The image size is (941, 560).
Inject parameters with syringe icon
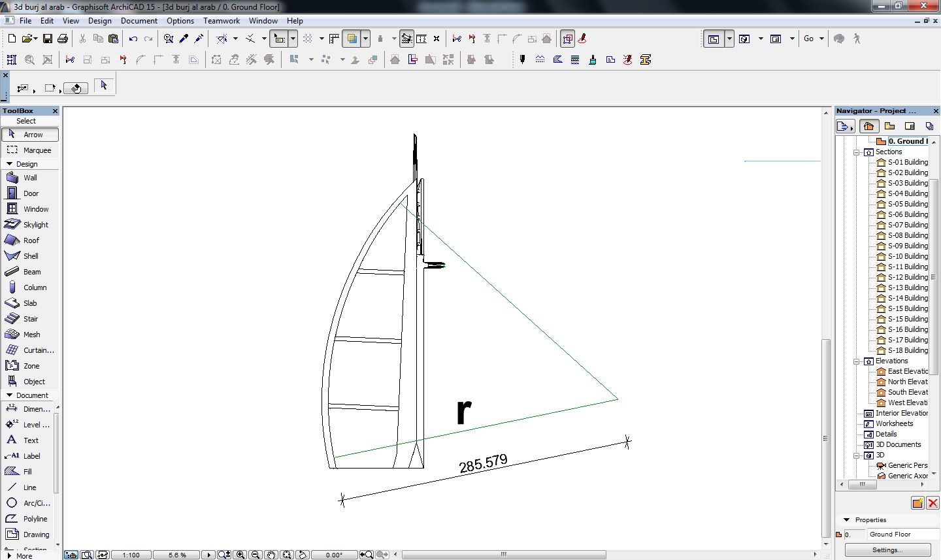click(199, 39)
